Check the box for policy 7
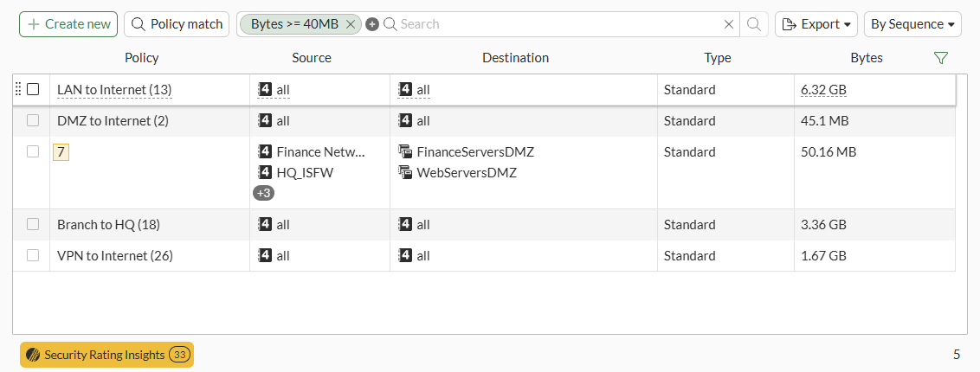This screenshot has width=980, height=372. 33,151
